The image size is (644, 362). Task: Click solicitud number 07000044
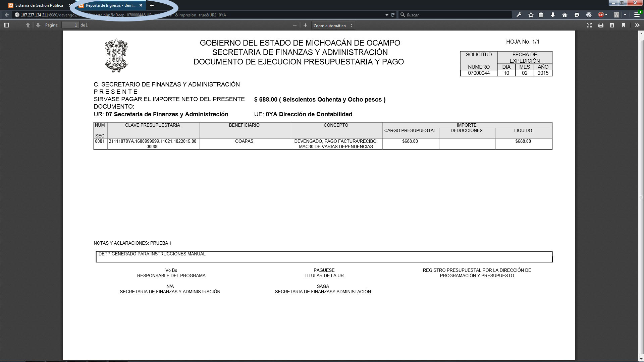[479, 73]
